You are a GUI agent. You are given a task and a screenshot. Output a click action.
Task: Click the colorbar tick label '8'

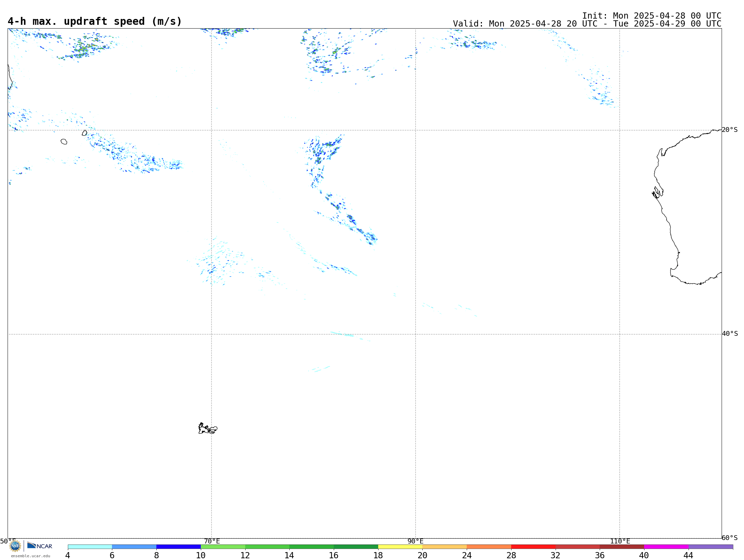click(156, 556)
